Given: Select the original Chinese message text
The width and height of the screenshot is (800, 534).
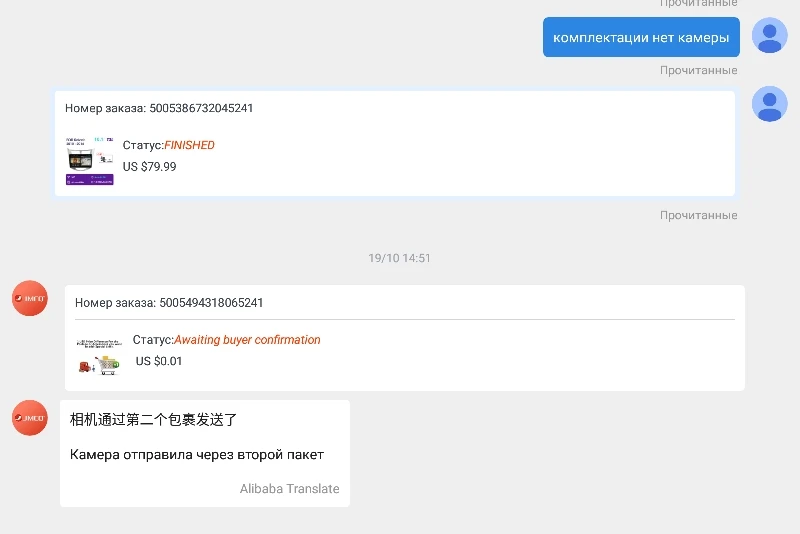Looking at the screenshot, I should tap(153, 420).
